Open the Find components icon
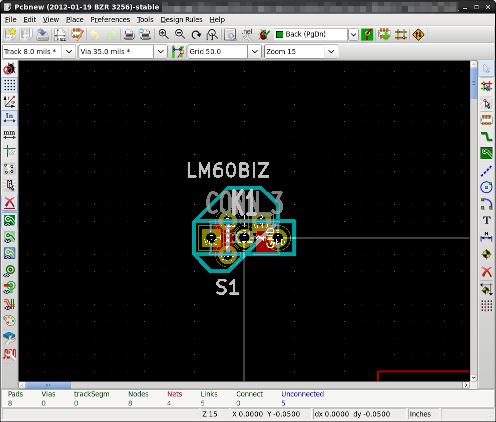 230,34
